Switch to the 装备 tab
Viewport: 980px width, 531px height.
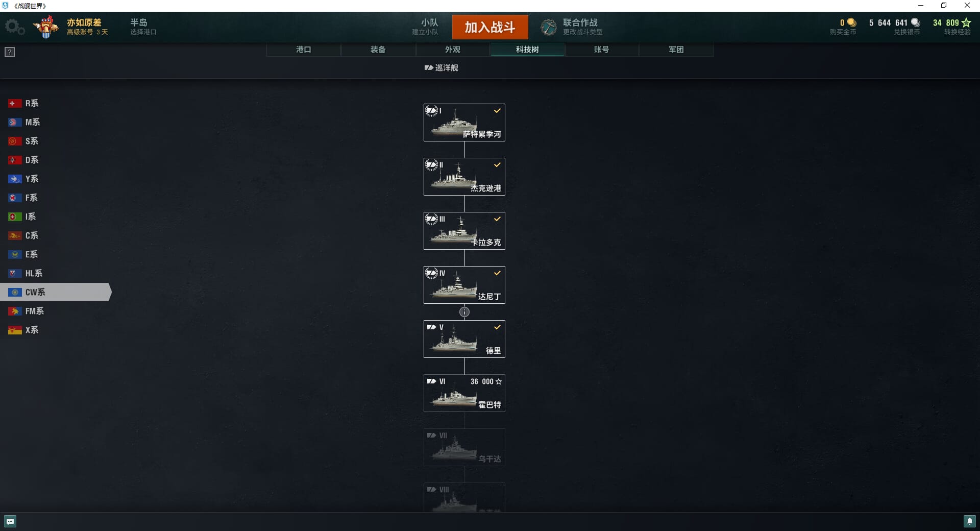tap(378, 50)
